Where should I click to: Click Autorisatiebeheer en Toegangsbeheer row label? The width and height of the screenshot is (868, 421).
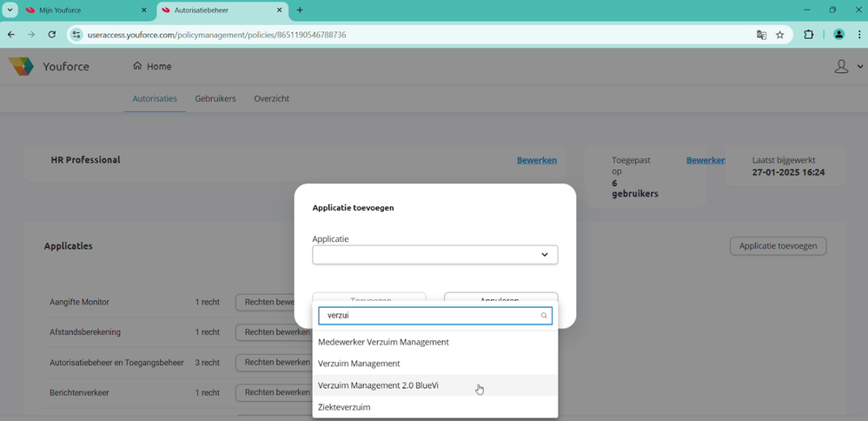click(116, 362)
